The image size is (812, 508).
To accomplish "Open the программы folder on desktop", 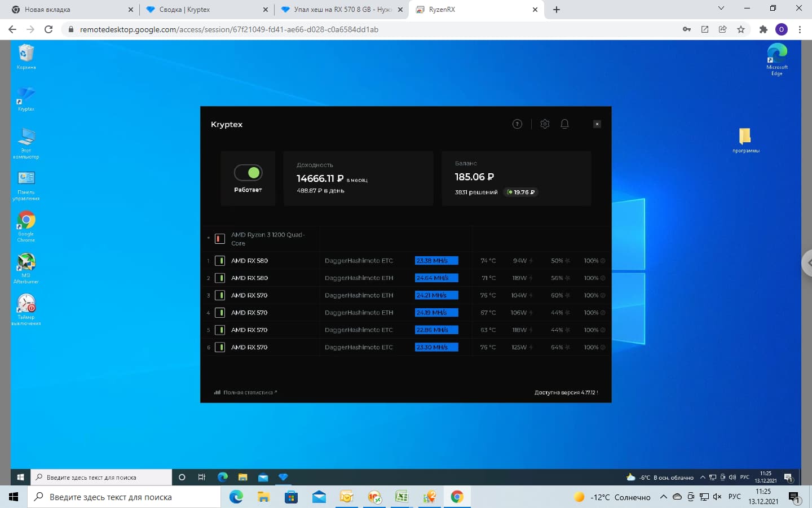I will (x=745, y=141).
